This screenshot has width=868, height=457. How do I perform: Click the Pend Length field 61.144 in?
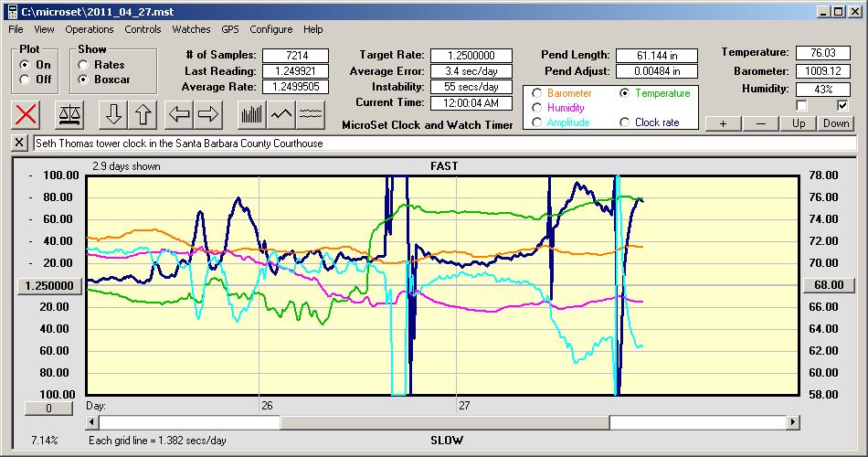pos(657,56)
